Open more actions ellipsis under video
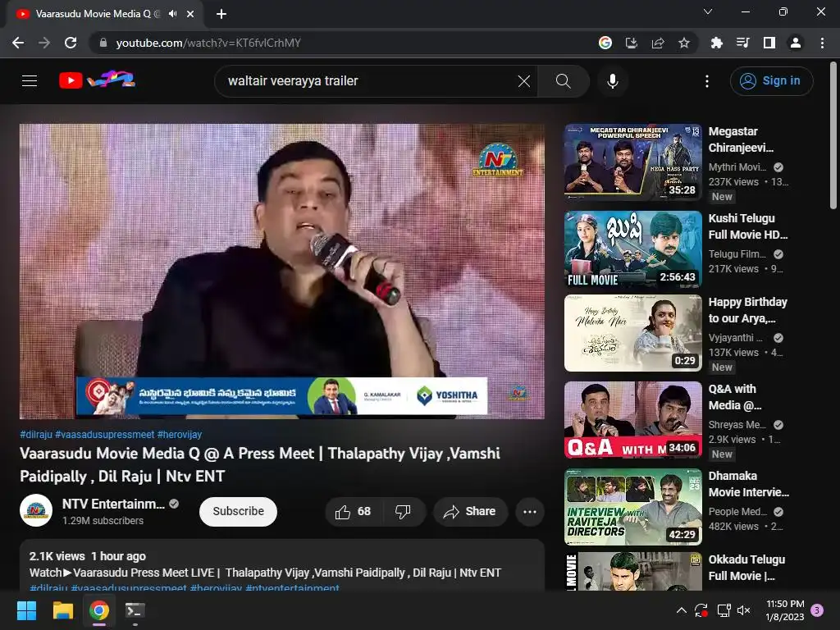840x630 pixels. (x=530, y=512)
